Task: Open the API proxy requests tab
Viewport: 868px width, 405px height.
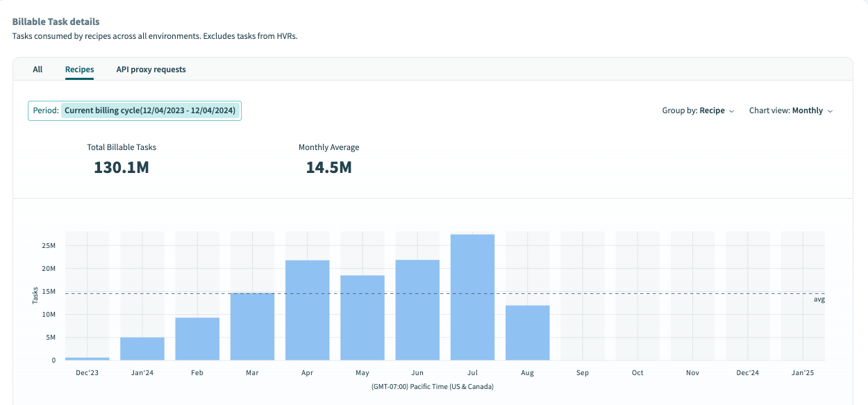Action: [x=151, y=69]
